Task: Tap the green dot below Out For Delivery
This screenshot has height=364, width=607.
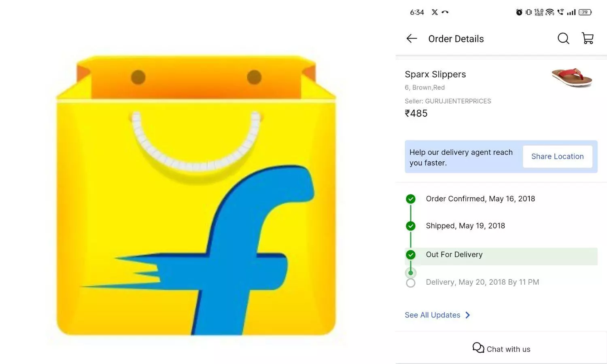Action: coord(411,273)
